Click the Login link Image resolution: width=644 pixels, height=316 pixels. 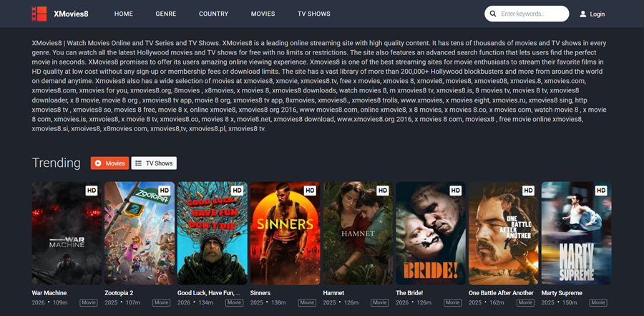coord(597,14)
